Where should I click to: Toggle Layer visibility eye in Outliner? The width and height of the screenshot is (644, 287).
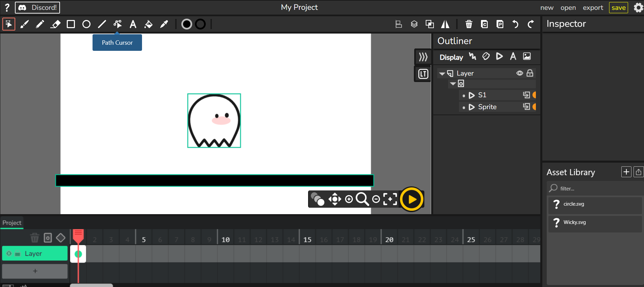520,73
